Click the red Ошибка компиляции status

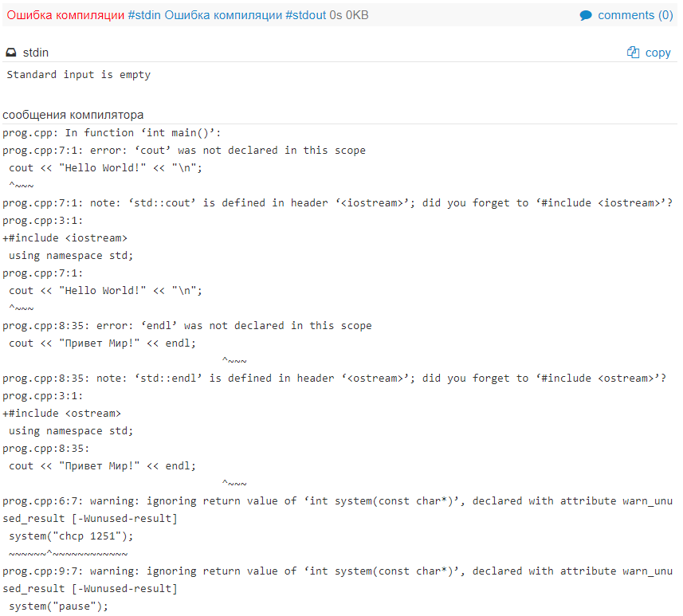65,15
